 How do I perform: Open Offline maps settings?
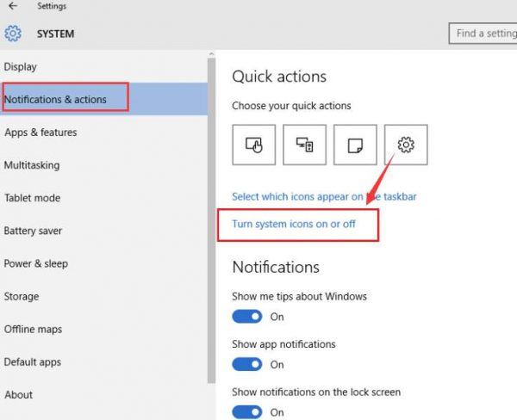[x=103, y=329]
